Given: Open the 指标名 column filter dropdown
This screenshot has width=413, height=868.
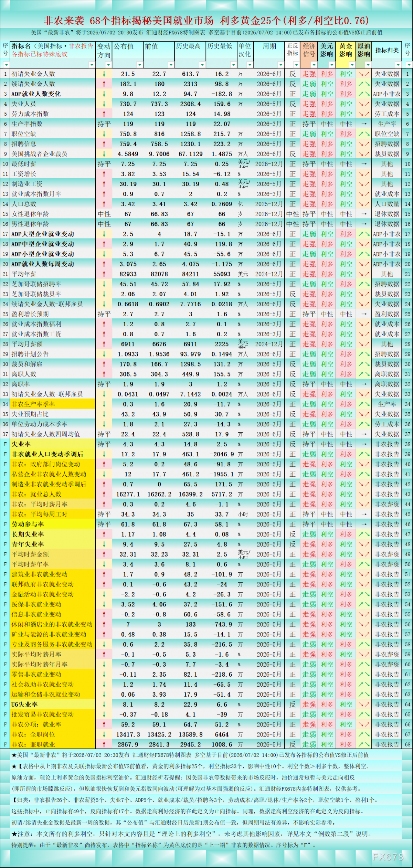Looking at the screenshot, I should (92, 64).
